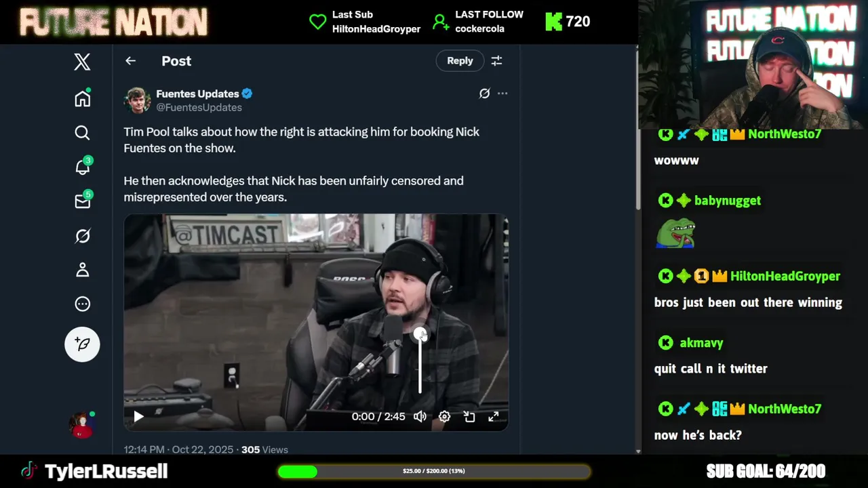
Task: Toggle fullscreen on the video
Action: tap(494, 417)
